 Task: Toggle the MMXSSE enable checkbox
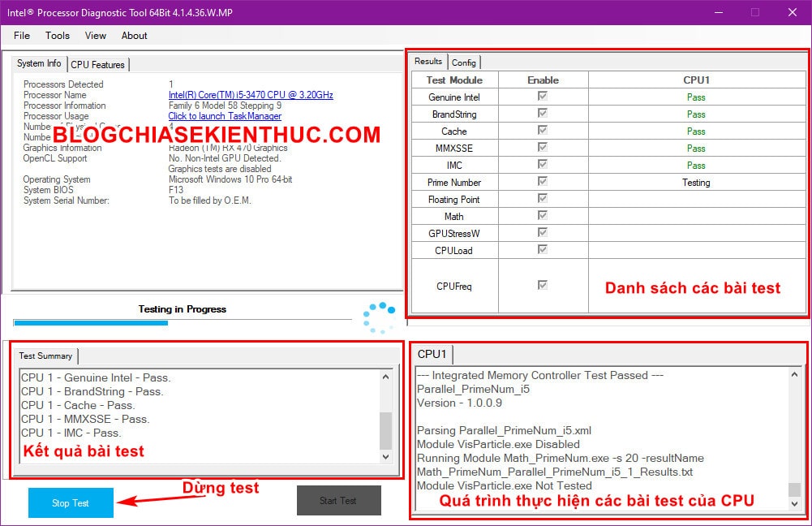coord(543,147)
